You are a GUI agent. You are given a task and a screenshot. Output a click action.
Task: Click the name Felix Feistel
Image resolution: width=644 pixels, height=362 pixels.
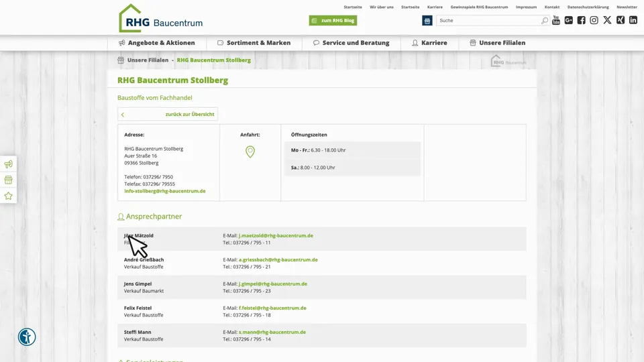tap(138, 308)
